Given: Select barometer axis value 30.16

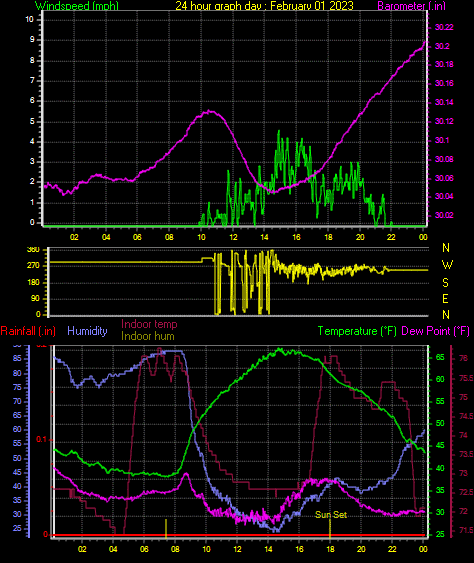Looking at the screenshot, I should coord(444,83).
